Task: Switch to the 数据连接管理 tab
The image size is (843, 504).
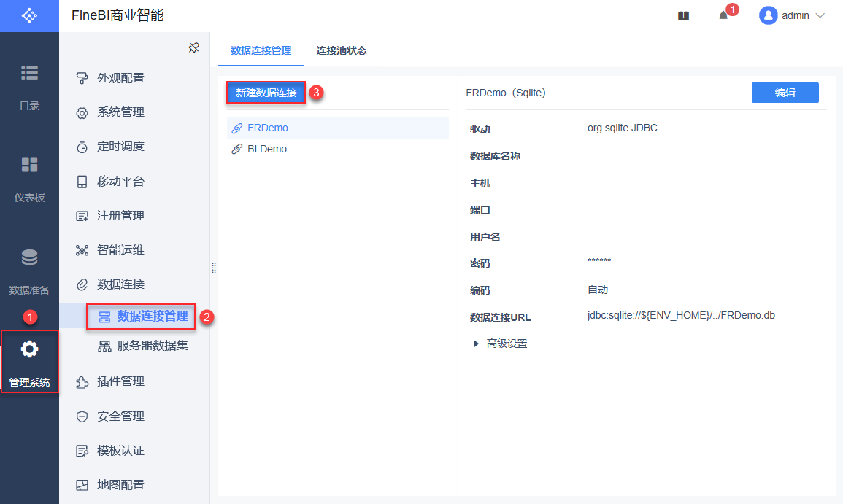Action: click(261, 50)
